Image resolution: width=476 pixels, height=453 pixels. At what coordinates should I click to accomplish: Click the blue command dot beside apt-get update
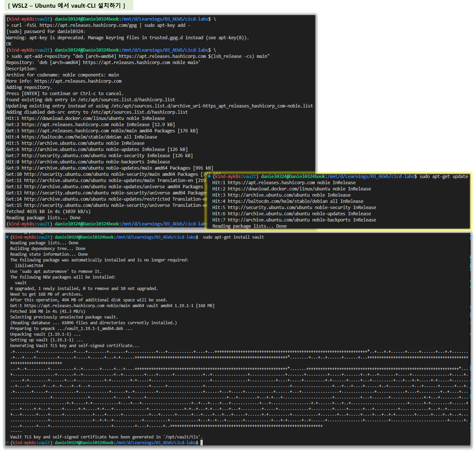tap(209, 176)
